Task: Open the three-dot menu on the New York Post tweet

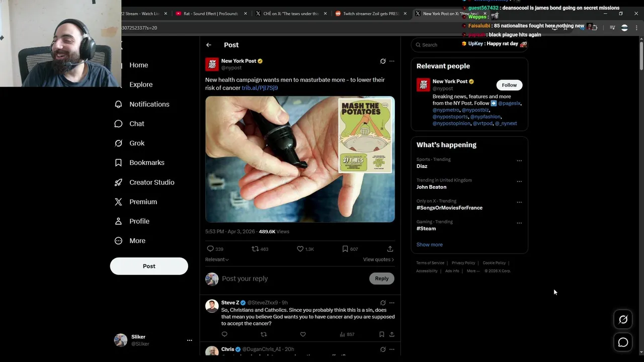Action: pos(392,61)
